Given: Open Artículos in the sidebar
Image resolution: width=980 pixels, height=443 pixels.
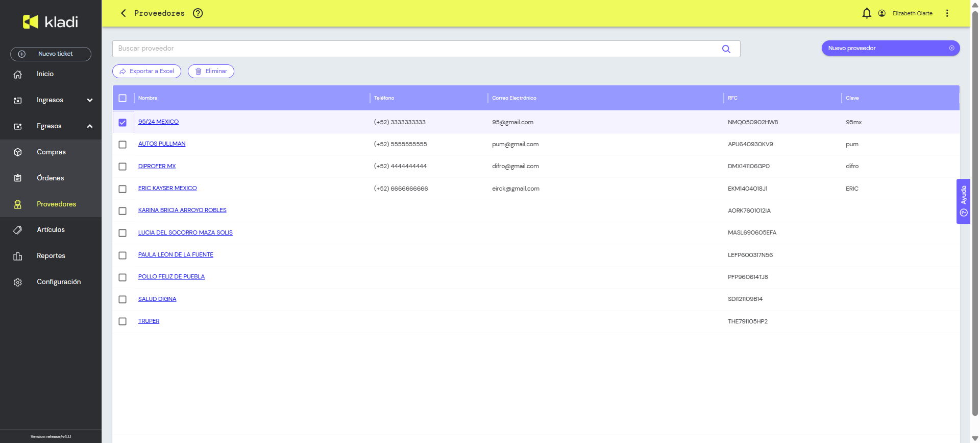Looking at the screenshot, I should coord(51,230).
